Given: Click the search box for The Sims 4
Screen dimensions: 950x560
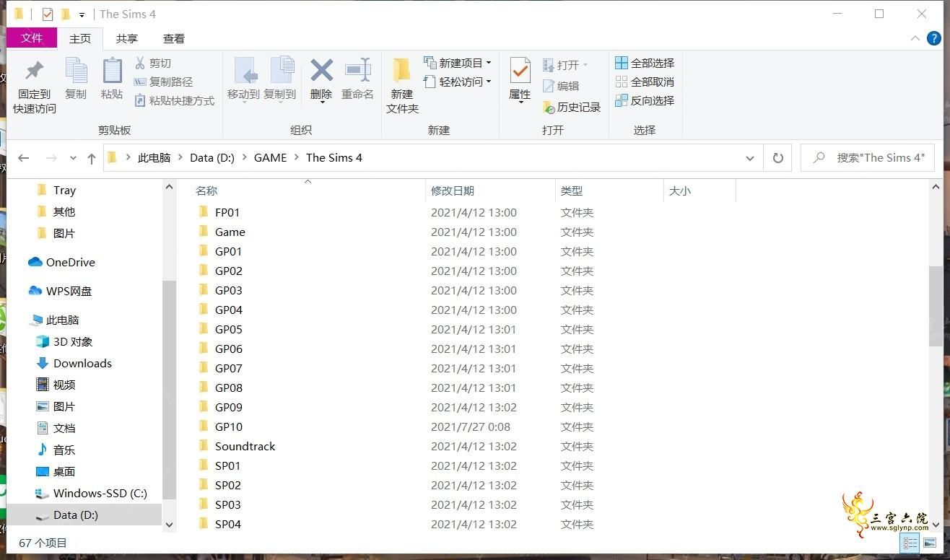Looking at the screenshot, I should click(868, 158).
